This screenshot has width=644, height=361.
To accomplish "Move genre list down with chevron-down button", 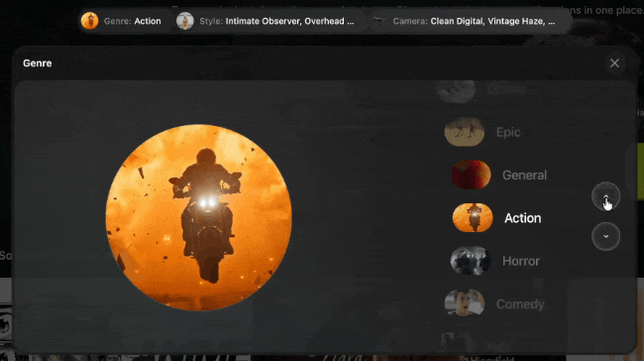I will coord(605,236).
